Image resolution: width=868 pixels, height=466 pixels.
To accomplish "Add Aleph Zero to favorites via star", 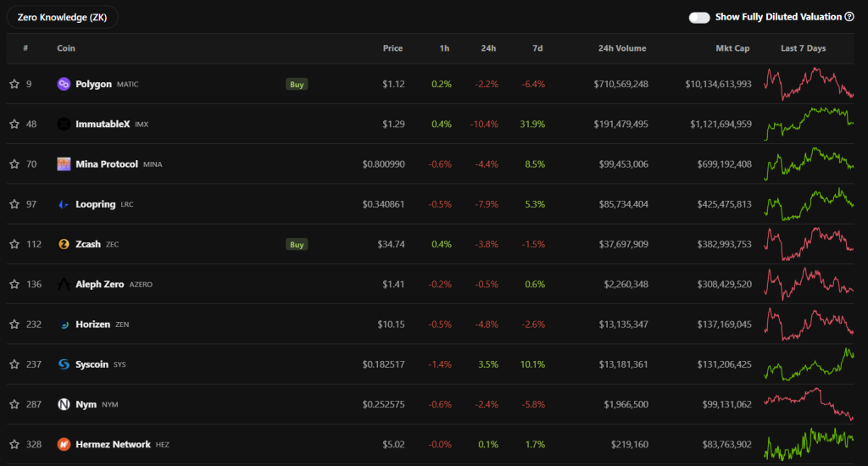I will (14, 285).
